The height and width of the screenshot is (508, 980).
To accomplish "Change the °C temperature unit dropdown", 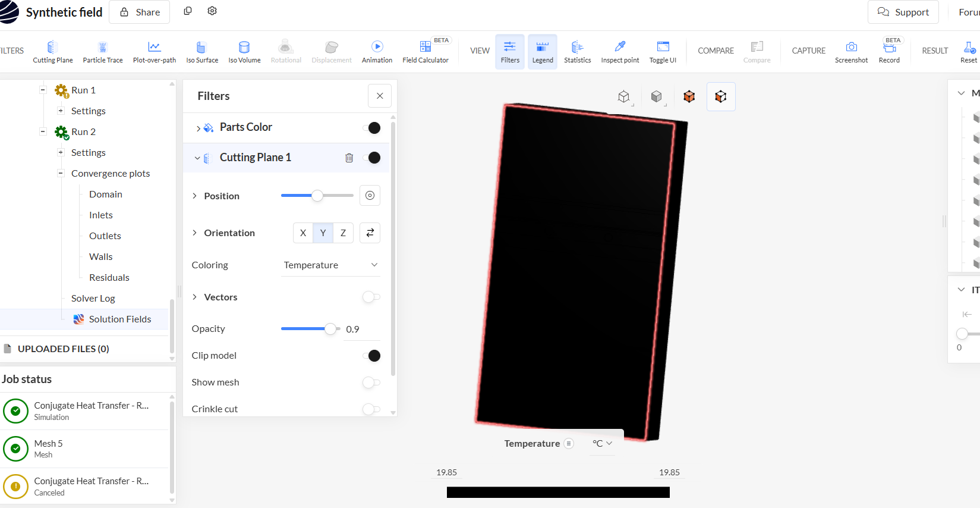I will coord(602,444).
